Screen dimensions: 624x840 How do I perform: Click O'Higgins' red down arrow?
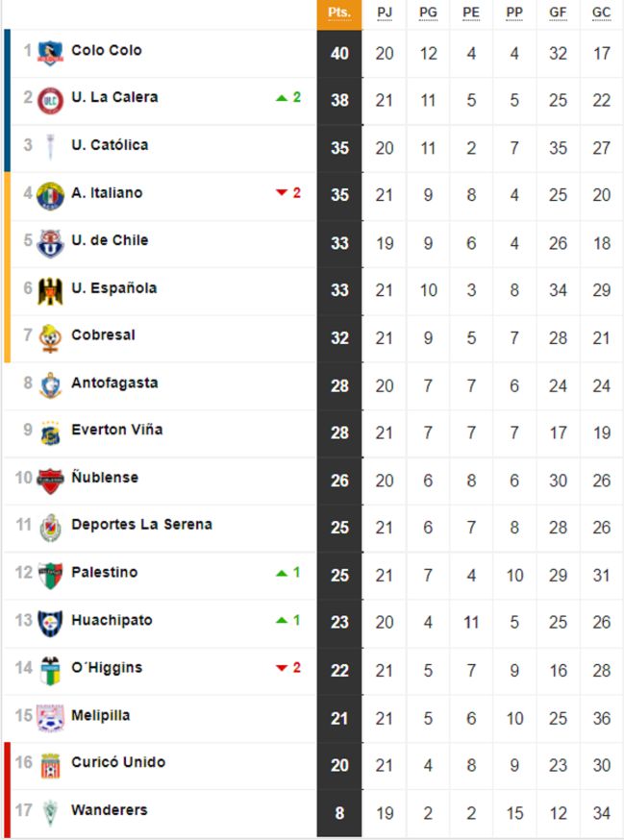(282, 668)
